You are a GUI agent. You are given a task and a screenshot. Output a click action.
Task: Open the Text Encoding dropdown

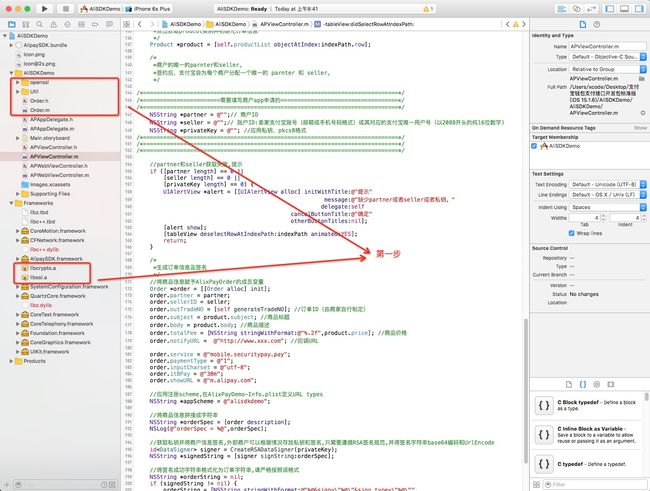pyautogui.click(x=607, y=185)
